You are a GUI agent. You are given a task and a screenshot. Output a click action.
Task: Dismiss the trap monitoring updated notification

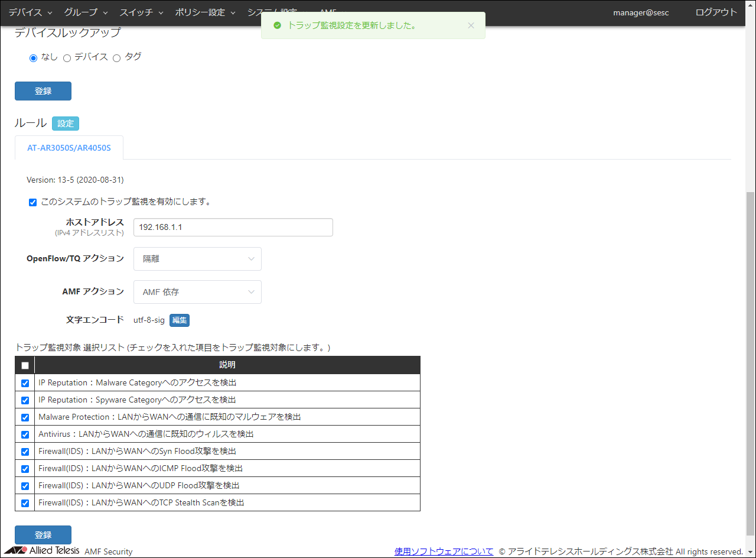[x=471, y=25]
